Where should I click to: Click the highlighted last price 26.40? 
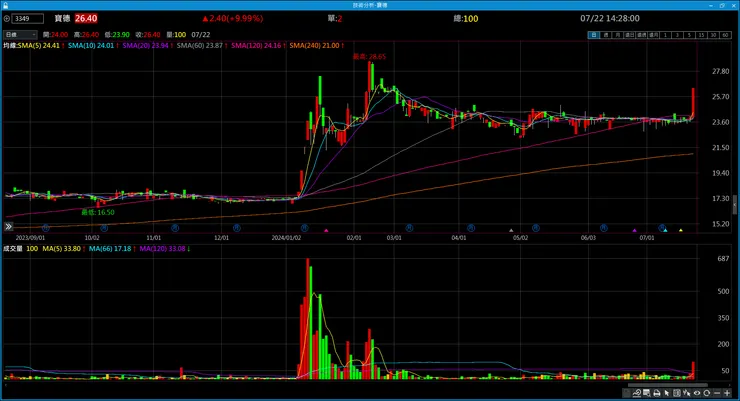(x=86, y=18)
